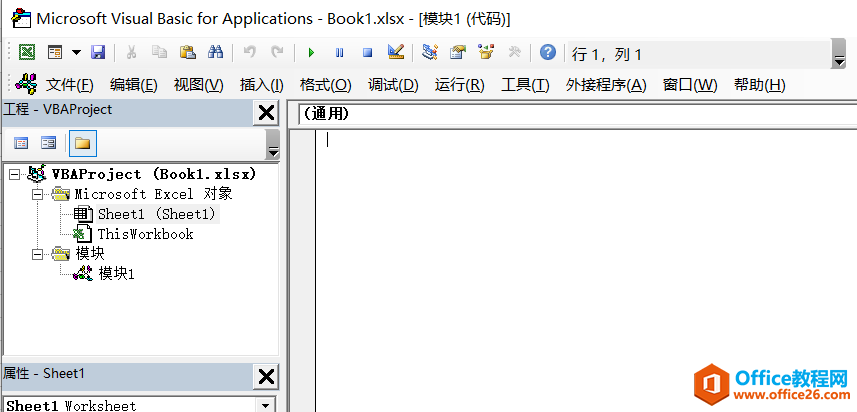Click inside the code editor area

coord(586,270)
